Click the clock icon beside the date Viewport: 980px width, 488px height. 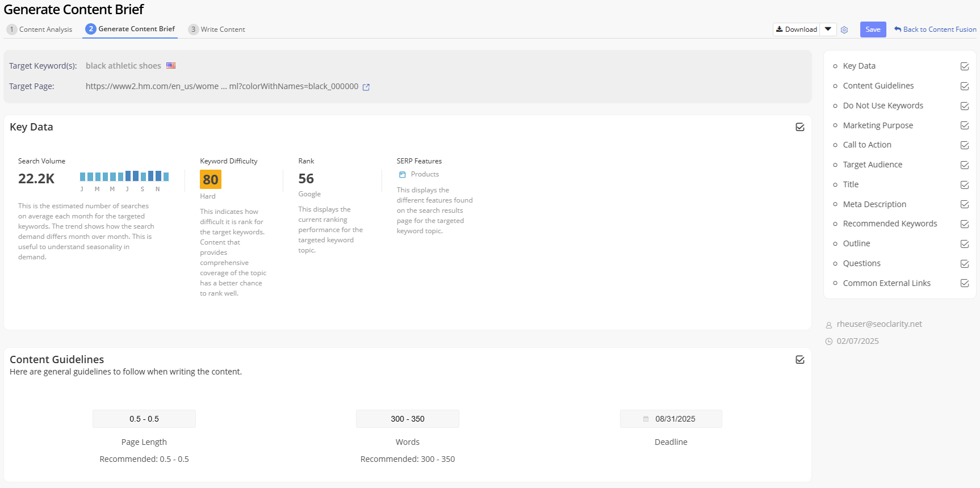(x=829, y=342)
